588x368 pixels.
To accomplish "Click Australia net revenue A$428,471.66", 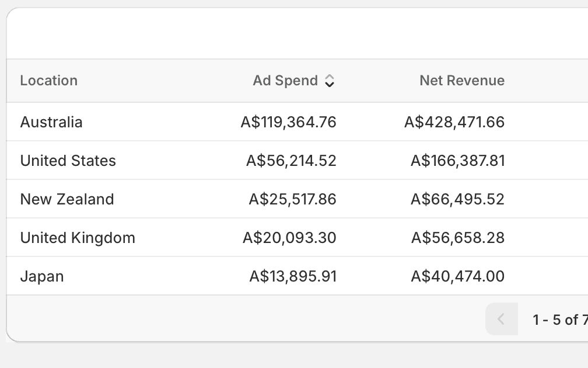I will point(454,123).
